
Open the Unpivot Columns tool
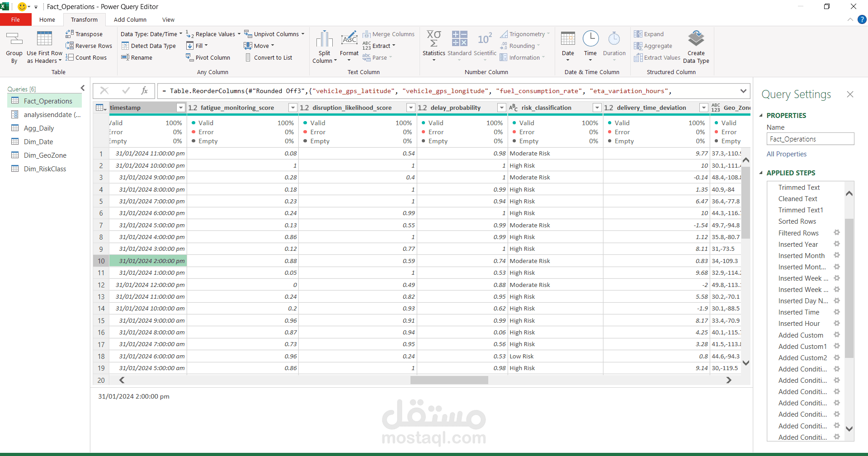(x=274, y=33)
